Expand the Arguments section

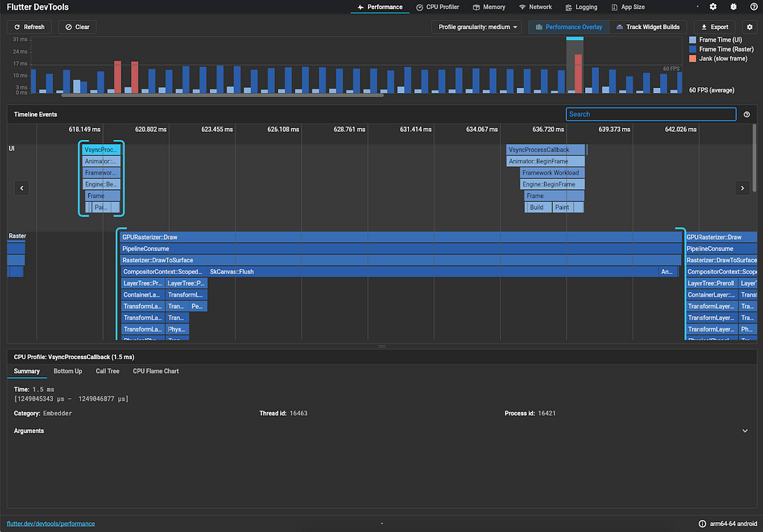tap(745, 431)
